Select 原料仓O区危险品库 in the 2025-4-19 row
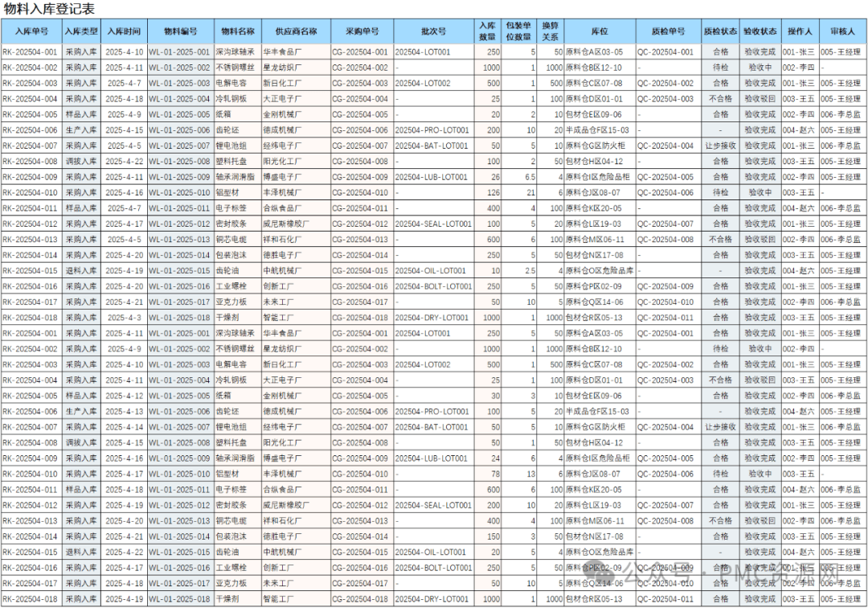This screenshot has height=608, width=868. pyautogui.click(x=600, y=271)
